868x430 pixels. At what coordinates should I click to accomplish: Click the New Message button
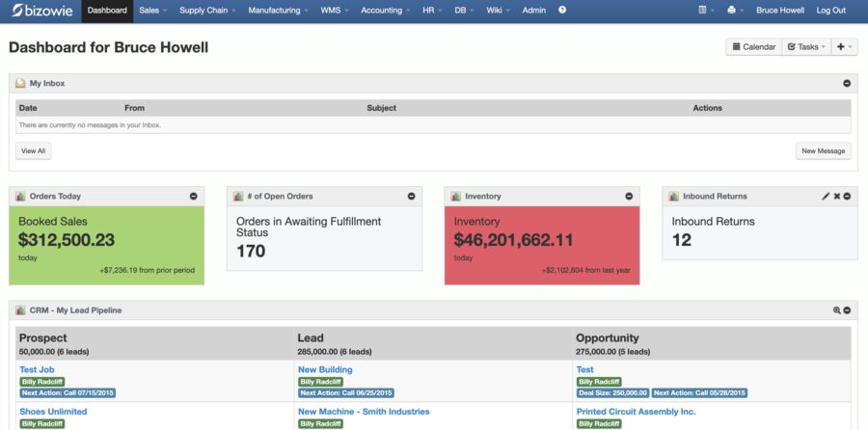tap(824, 151)
